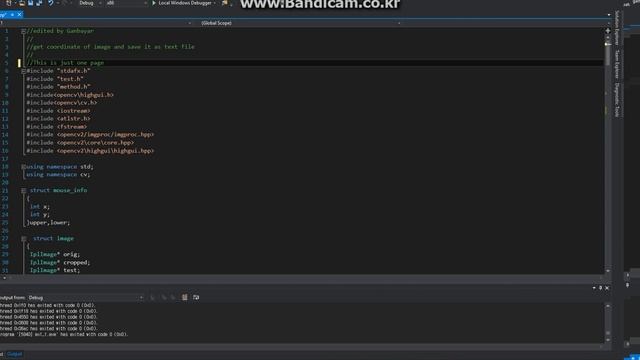
Task: Toggle Word Wrap icon in Output toolbar
Action: 196,298
